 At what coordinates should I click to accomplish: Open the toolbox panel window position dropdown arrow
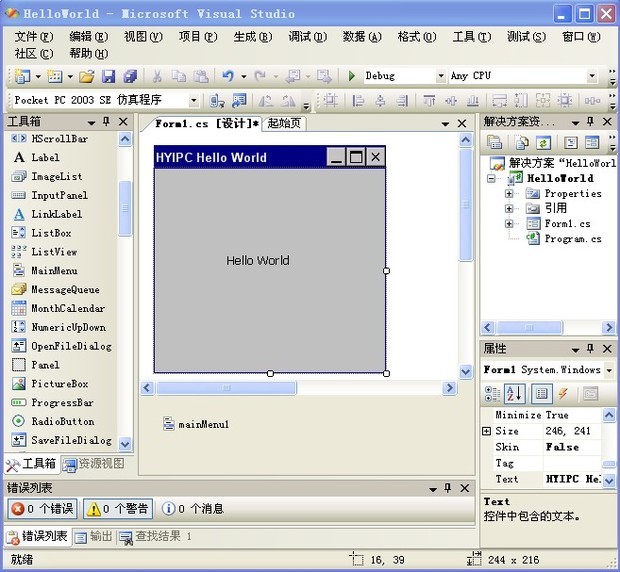click(x=91, y=123)
